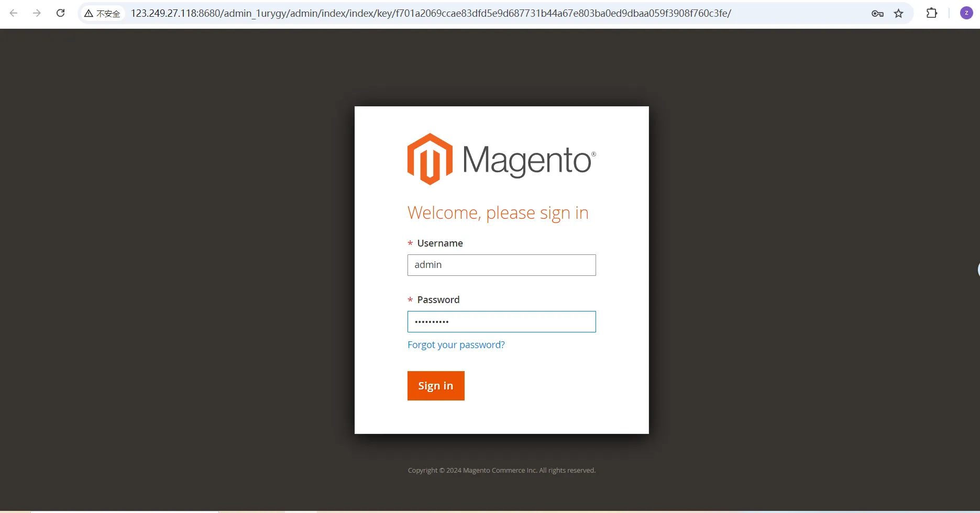This screenshot has width=980, height=513.
Task: Click the Forgot your password link
Action: [456, 345]
